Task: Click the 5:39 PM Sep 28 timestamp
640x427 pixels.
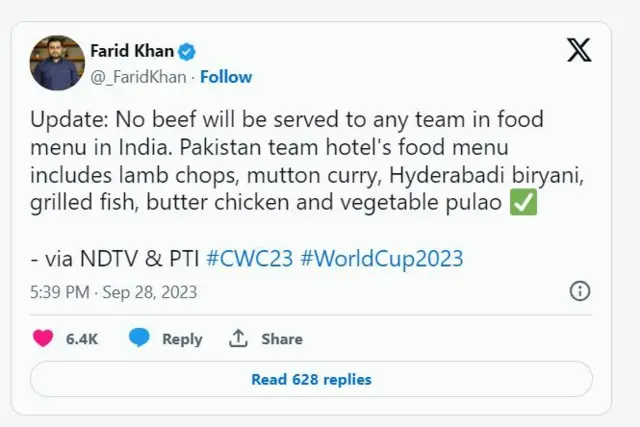Action: (114, 292)
